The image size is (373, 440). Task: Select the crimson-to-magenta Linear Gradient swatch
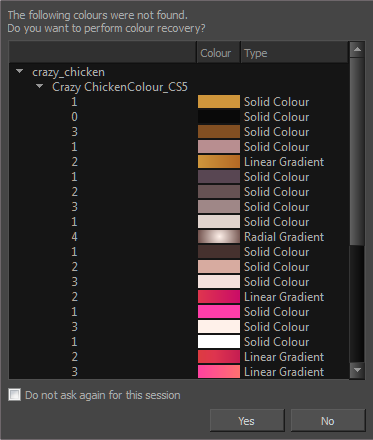(x=219, y=297)
